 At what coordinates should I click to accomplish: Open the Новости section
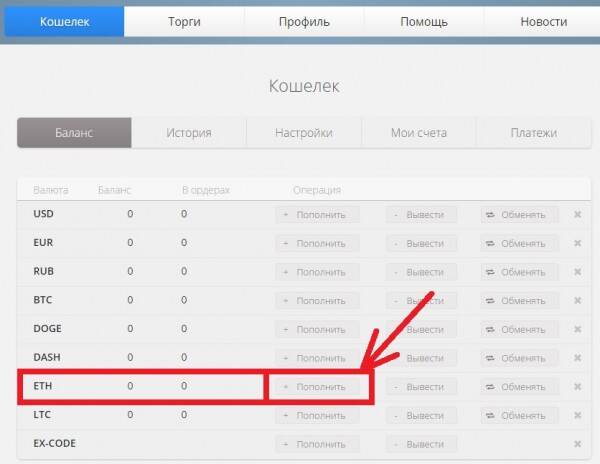pyautogui.click(x=544, y=21)
